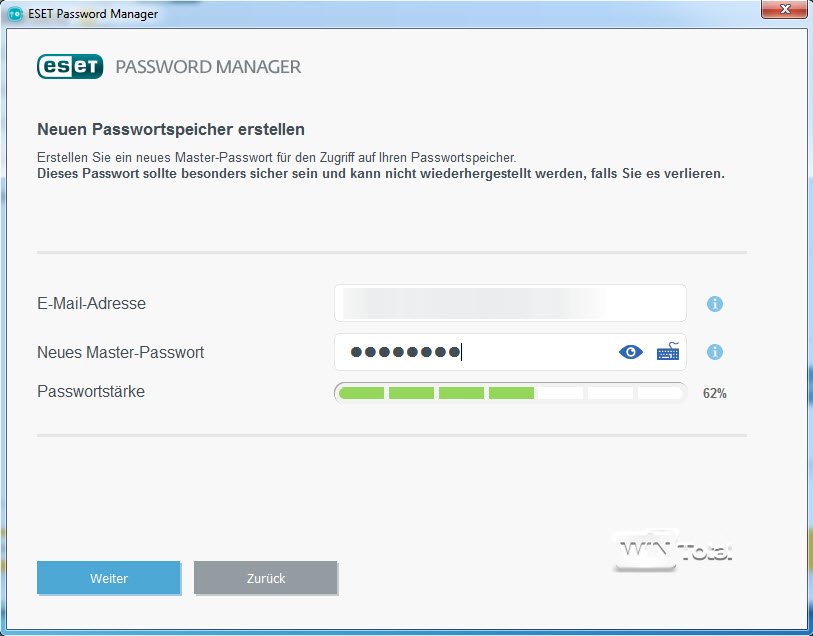Image resolution: width=813 pixels, height=636 pixels.
Task: Close the ESET Password Manager window
Action: [784, 9]
